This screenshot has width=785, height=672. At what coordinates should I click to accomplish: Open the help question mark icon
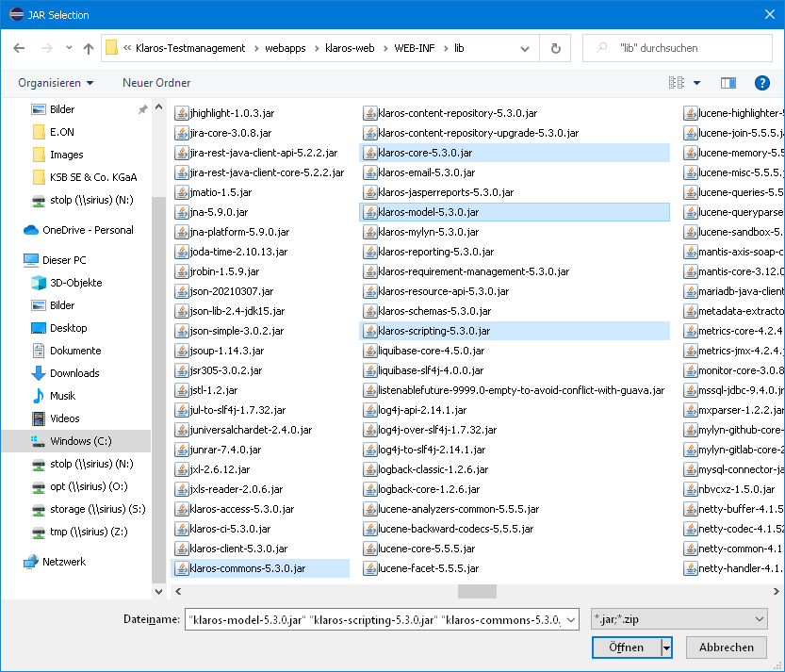761,83
